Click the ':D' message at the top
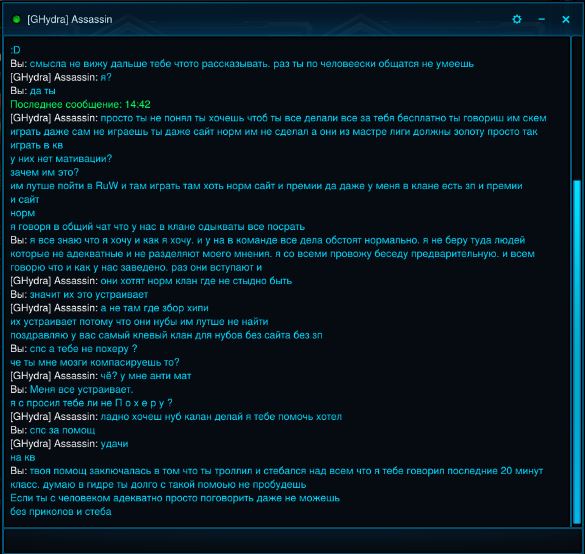This screenshot has height=554, width=585. (15, 50)
